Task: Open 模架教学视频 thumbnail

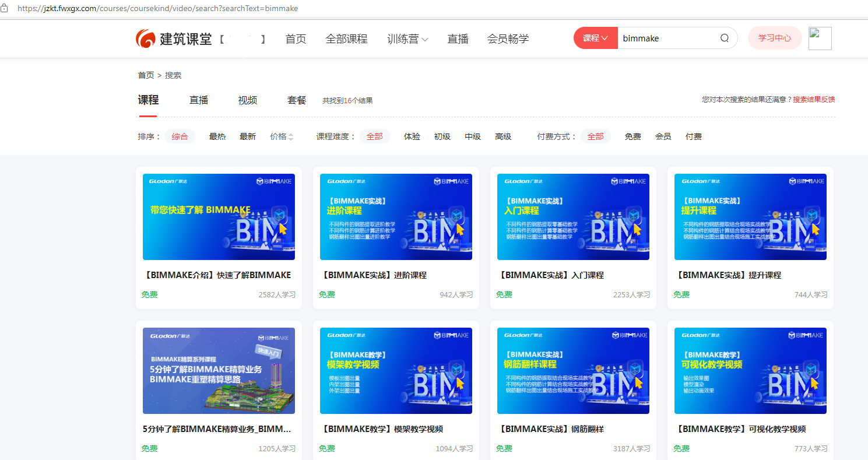Action: (396, 371)
